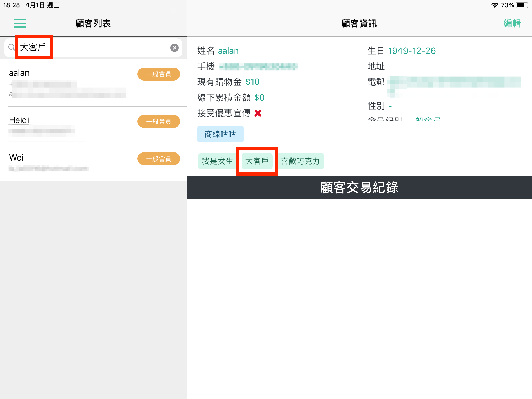Open the hamburger menu icon
The height and width of the screenshot is (399, 532).
pos(20,23)
